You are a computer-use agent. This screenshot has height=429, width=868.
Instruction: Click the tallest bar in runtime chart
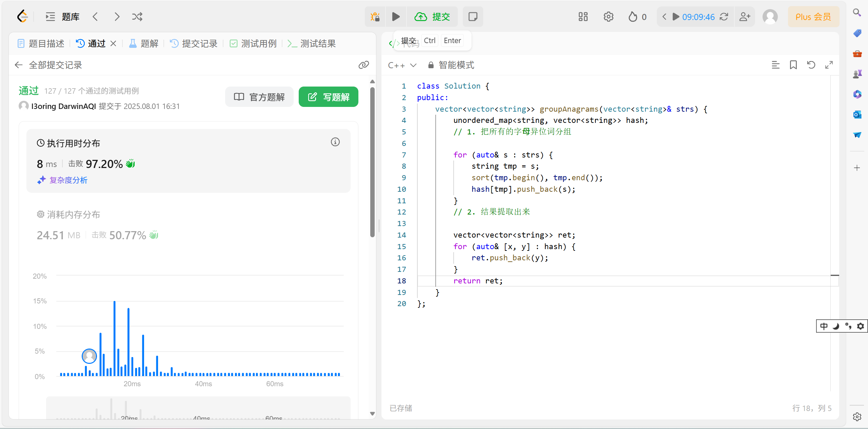click(x=114, y=338)
